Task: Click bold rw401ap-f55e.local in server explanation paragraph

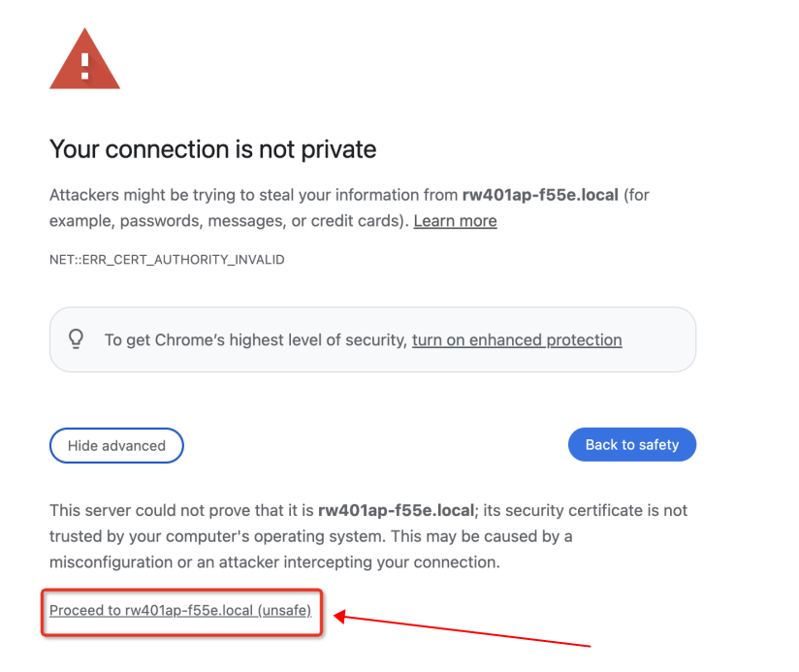Action: click(396, 510)
